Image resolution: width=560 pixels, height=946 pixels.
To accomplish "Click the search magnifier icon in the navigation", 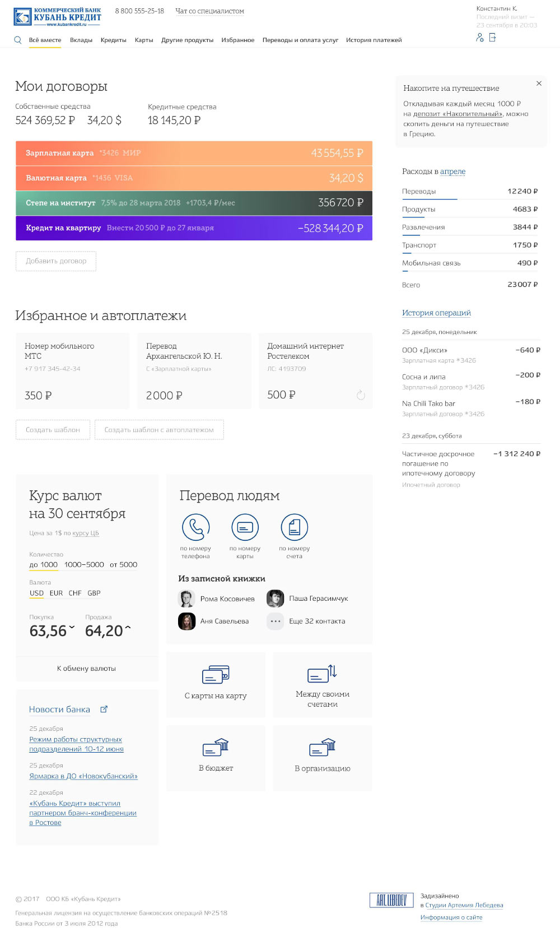I will click(18, 40).
